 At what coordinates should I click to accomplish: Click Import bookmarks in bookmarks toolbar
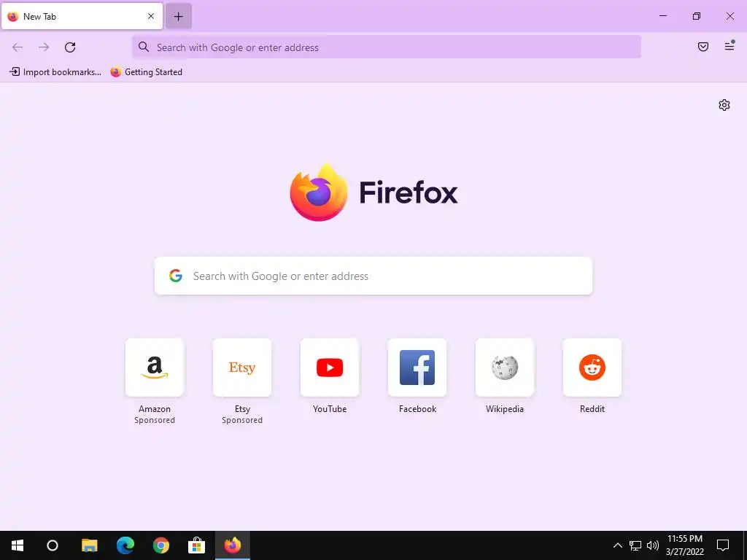point(55,72)
